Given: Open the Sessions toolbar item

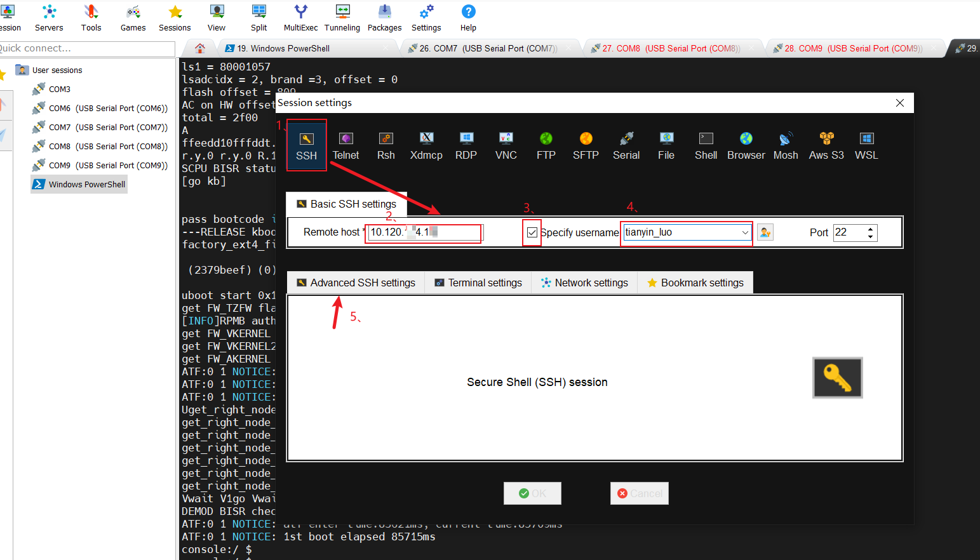Looking at the screenshot, I should coord(175,18).
